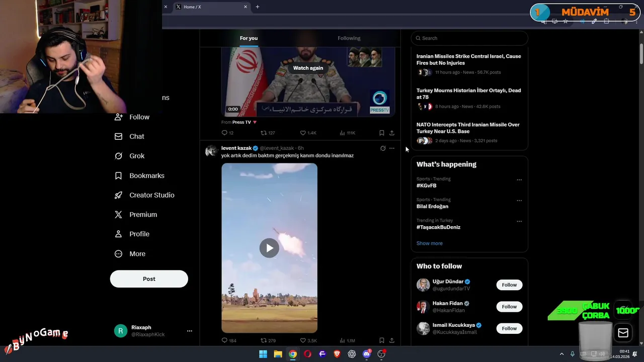Play the levent kazak missile video
Image resolution: width=644 pixels, height=362 pixels.
coord(269,248)
